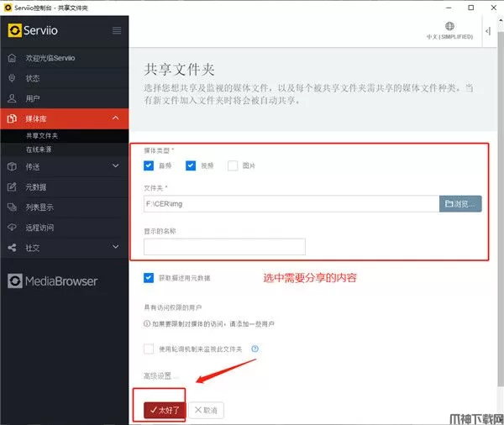
Task: Open the remote access (远程访问) menu item
Action: 65,228
